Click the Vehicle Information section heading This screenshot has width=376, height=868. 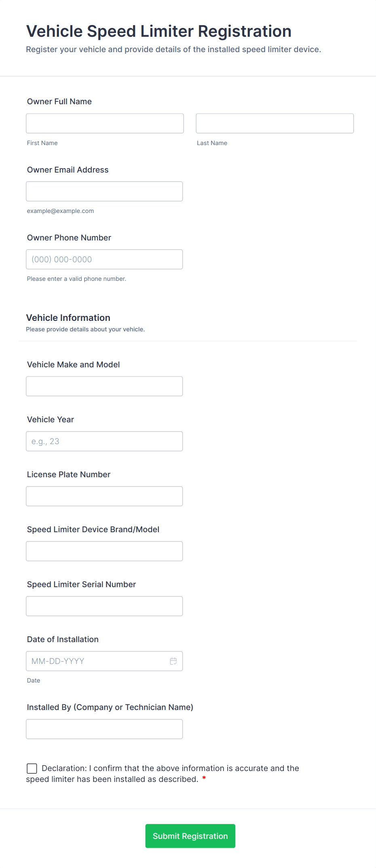68,318
